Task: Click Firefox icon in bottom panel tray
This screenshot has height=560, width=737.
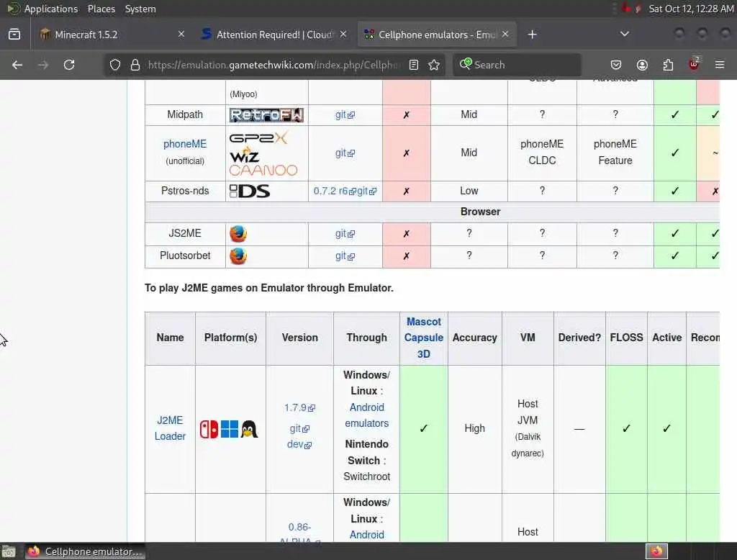Action: (656, 551)
